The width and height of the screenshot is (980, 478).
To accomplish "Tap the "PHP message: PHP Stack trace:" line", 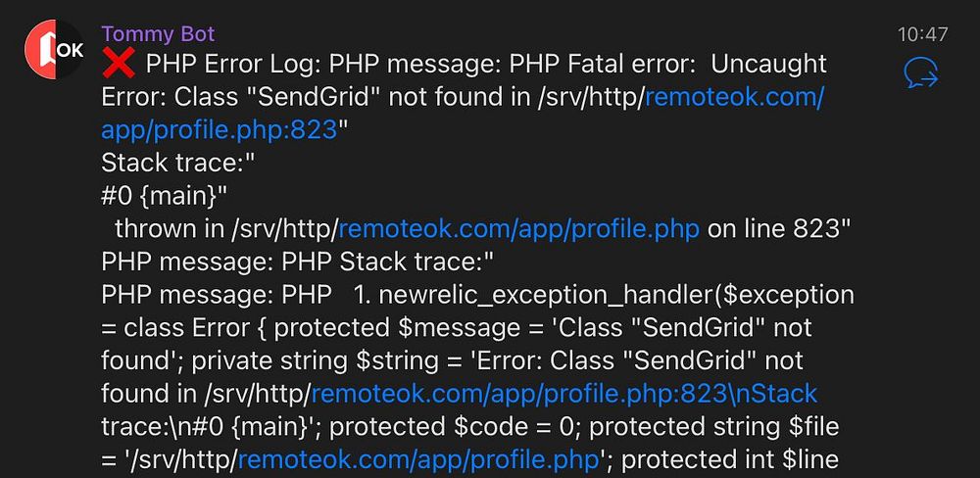I will point(298,263).
